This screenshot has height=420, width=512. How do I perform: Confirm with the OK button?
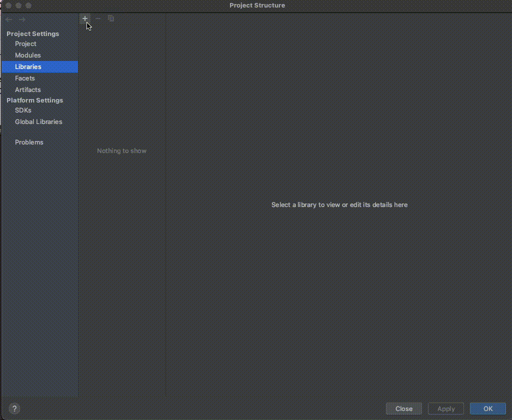pyautogui.click(x=488, y=408)
